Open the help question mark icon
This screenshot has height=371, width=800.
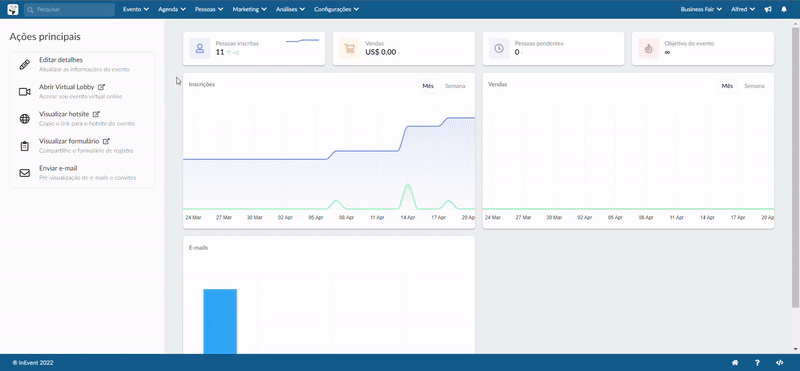[757, 363]
